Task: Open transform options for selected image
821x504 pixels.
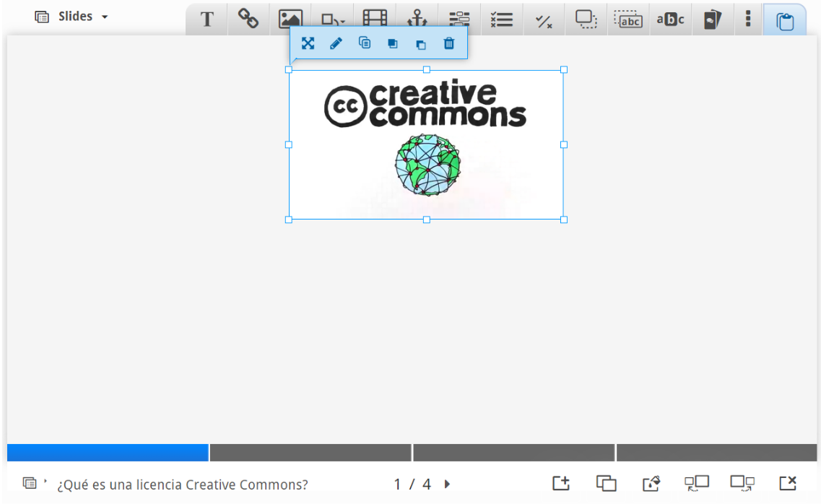Action: tap(308, 43)
